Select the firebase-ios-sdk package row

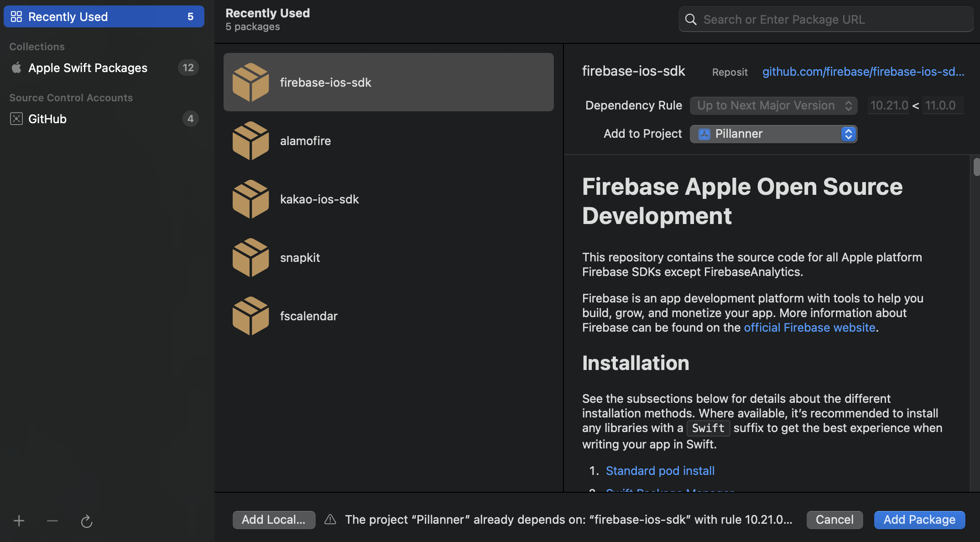[x=389, y=82]
